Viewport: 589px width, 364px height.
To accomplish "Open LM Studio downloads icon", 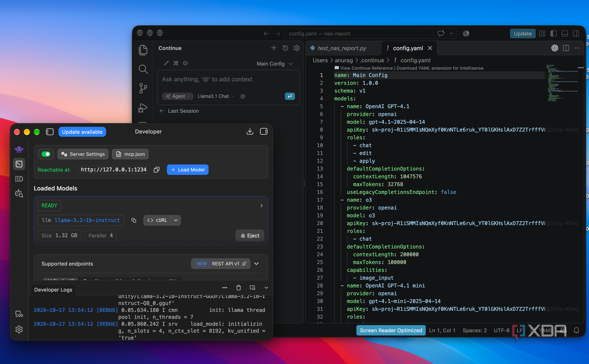I will click(250, 132).
